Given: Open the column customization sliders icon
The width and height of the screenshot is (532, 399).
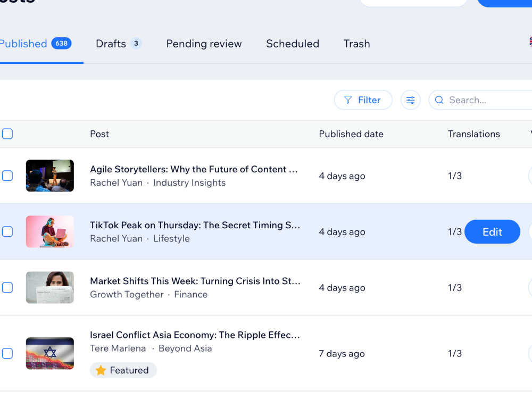Looking at the screenshot, I should (x=410, y=100).
